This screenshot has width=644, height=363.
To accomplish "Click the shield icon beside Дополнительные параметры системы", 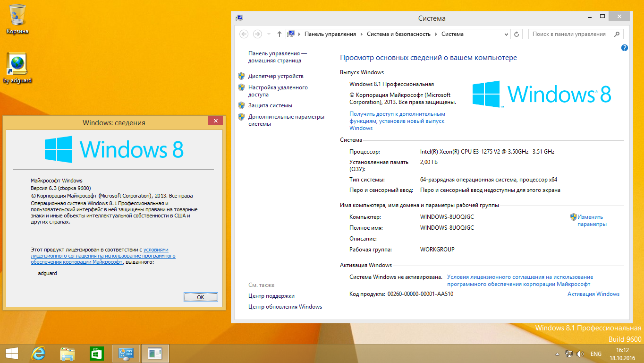I will 241,117.
